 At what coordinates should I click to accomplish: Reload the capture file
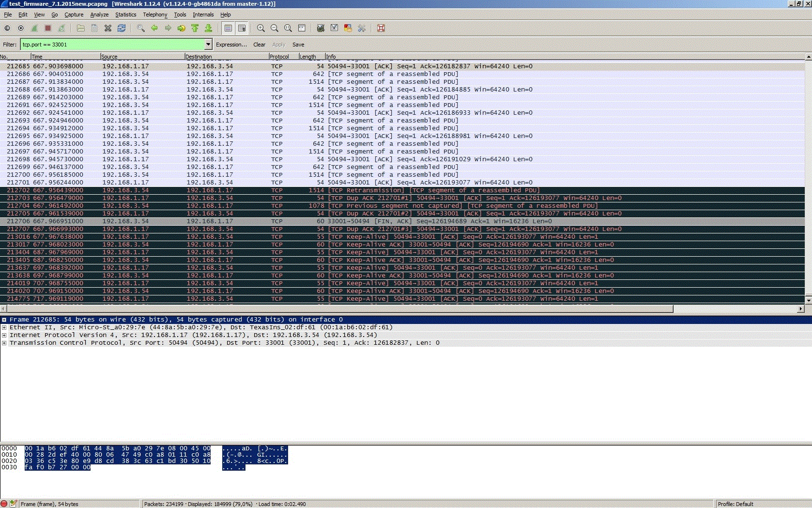(x=122, y=28)
